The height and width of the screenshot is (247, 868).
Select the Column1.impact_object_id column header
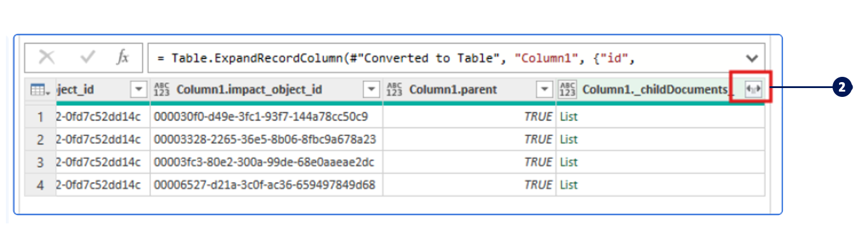[x=249, y=90]
